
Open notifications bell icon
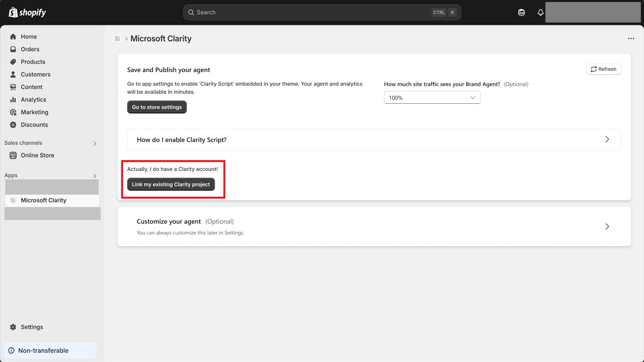541,12
